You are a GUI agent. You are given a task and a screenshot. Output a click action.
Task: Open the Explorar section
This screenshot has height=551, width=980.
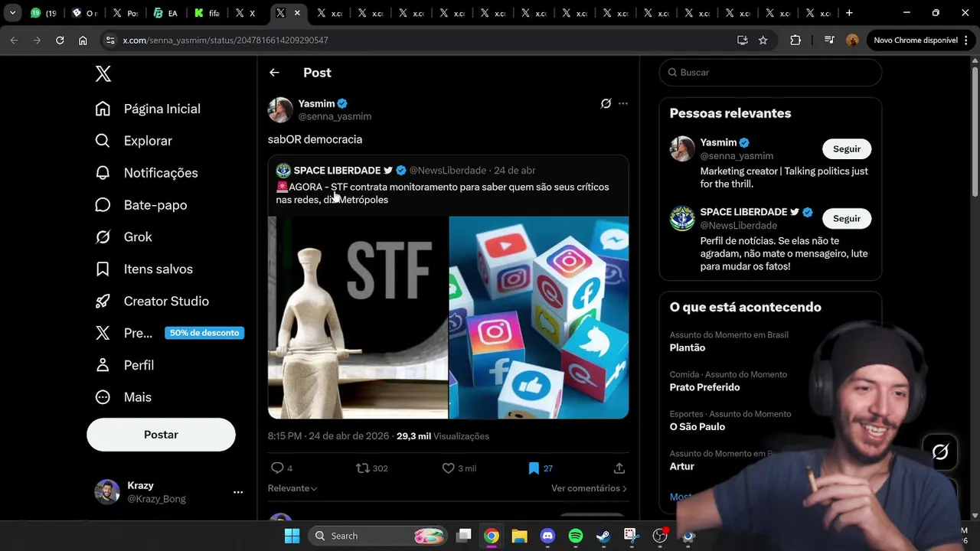tap(134, 141)
